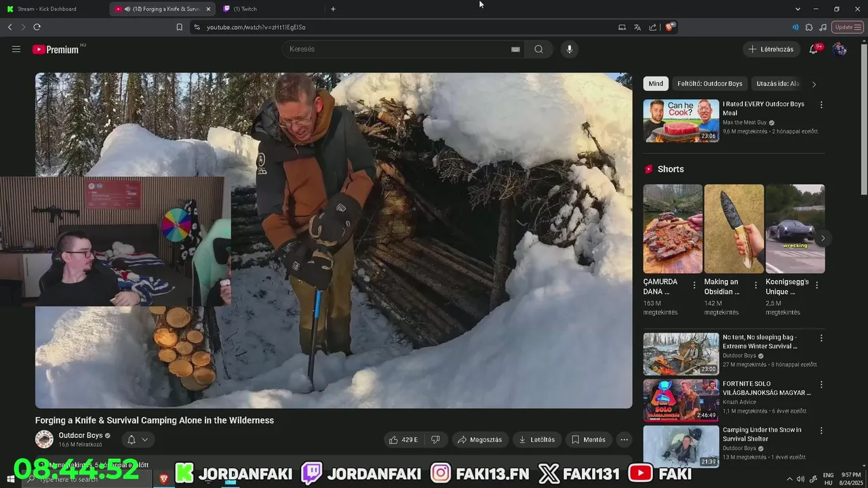Click the Letöltés download button

pyautogui.click(x=536, y=439)
